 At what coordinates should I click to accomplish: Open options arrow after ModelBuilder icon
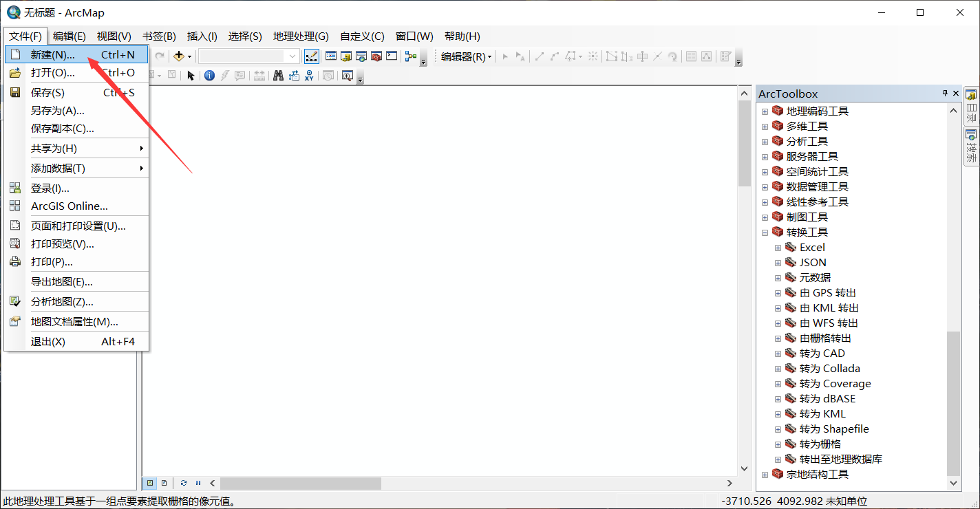click(423, 58)
